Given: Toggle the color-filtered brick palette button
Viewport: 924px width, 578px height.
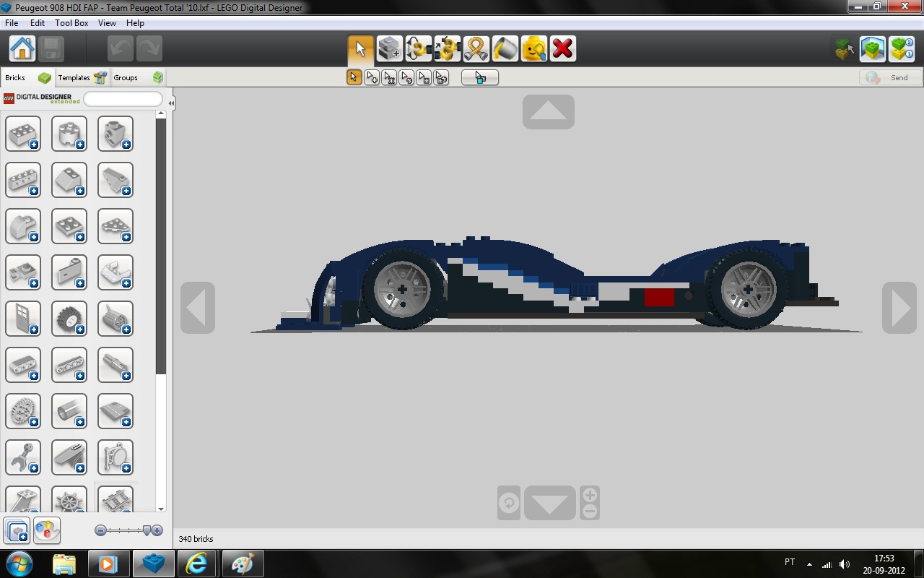Looking at the screenshot, I should 47,531.
